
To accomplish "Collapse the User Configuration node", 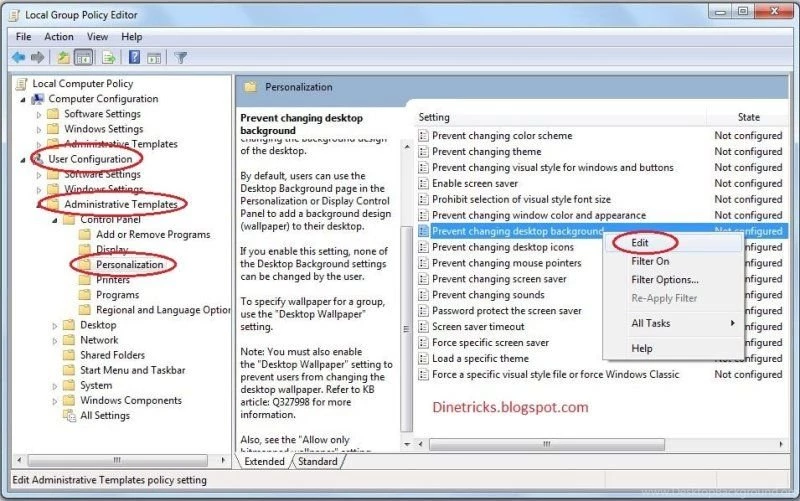I will pos(23,160).
